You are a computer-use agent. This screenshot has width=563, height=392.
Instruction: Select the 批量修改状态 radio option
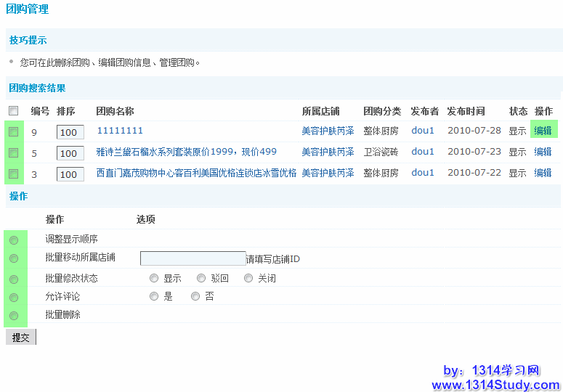pyautogui.click(x=14, y=279)
